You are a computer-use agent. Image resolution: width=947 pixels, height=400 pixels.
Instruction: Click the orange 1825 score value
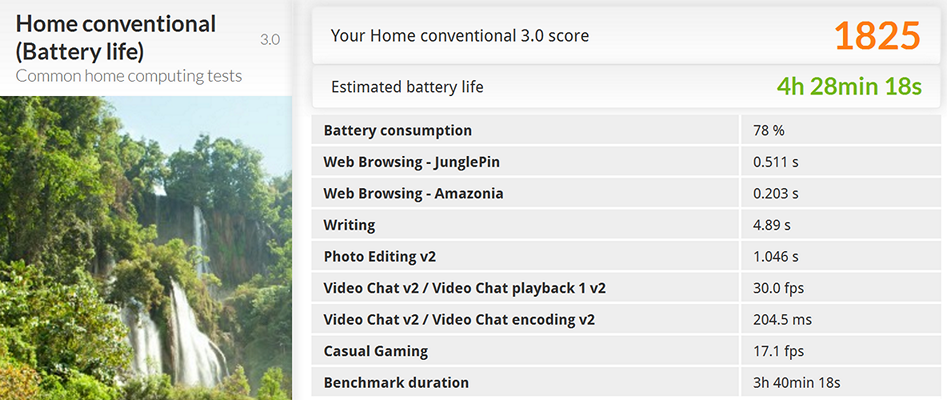pos(876,36)
